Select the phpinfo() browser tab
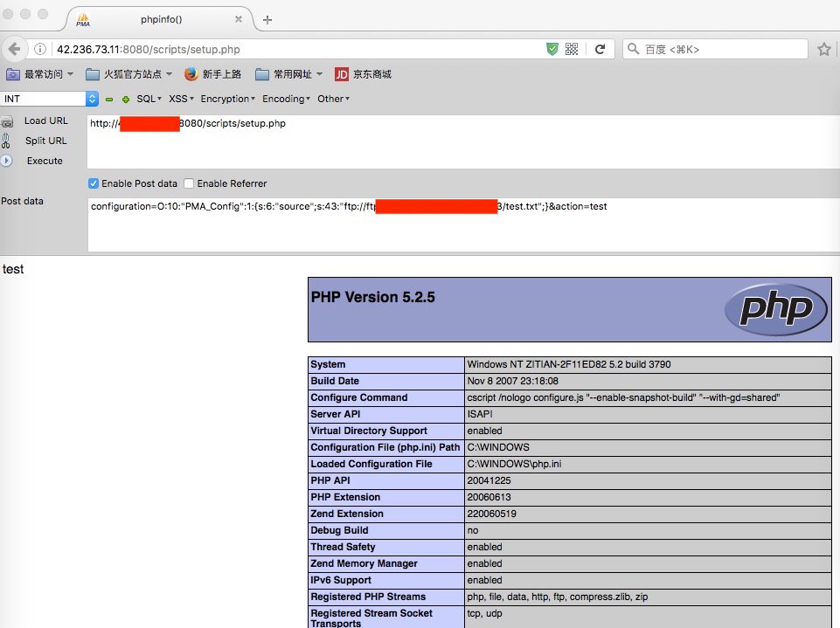This screenshot has height=628, width=840. 161,20
